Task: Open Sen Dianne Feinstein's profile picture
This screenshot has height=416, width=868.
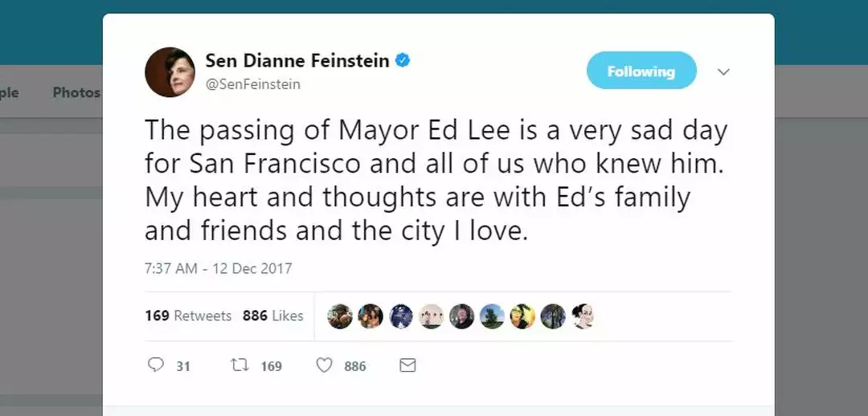Action: [170, 72]
